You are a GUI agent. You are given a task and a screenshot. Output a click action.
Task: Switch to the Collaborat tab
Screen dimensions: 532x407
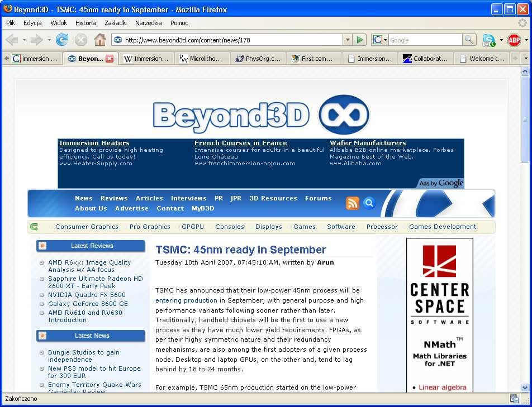(426, 59)
